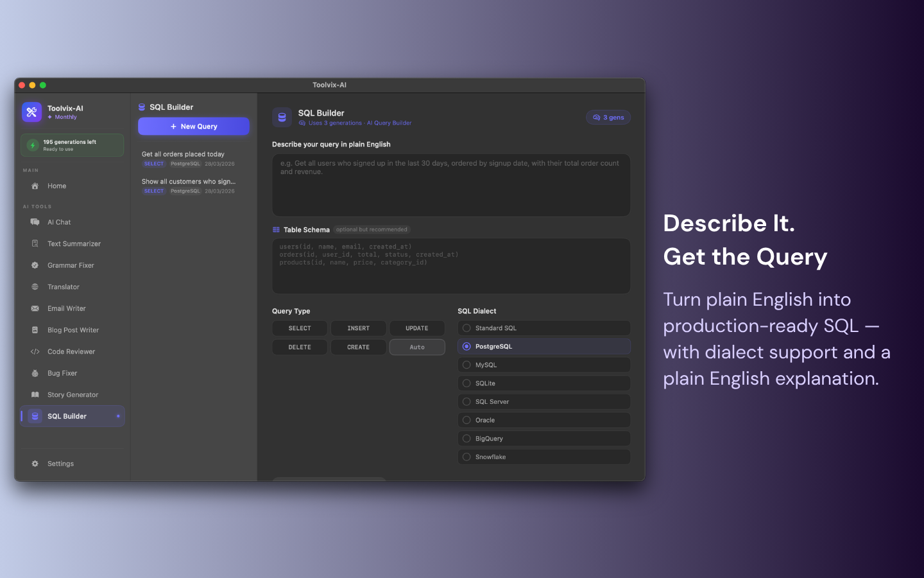The width and height of the screenshot is (924, 578).
Task: Click the Email Writer label
Action: (67, 309)
